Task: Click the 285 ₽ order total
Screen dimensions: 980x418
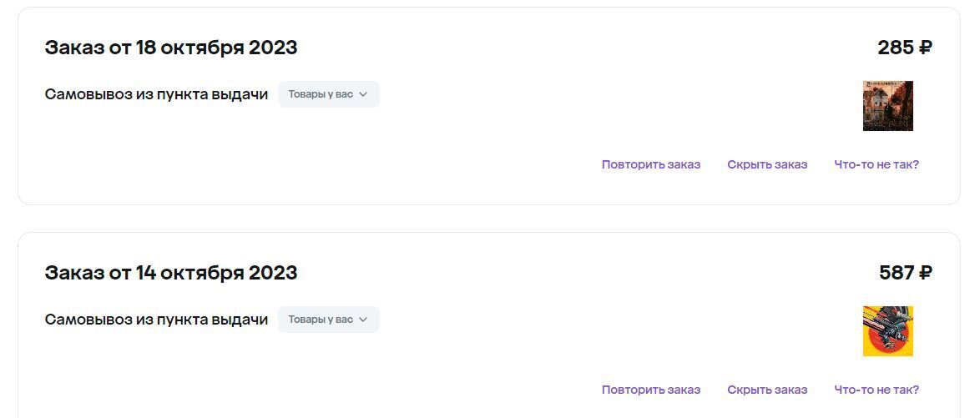Action: pyautogui.click(x=905, y=48)
